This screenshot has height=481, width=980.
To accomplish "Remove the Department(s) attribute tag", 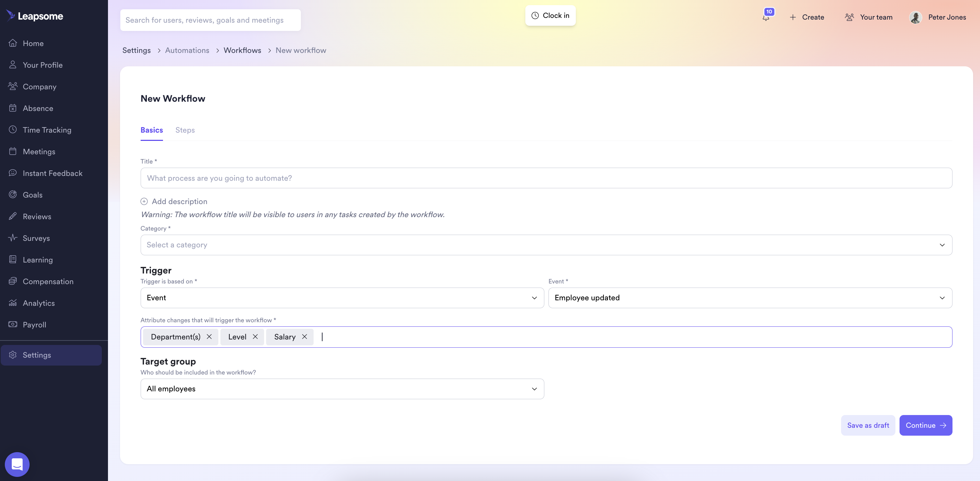I will pyautogui.click(x=209, y=337).
